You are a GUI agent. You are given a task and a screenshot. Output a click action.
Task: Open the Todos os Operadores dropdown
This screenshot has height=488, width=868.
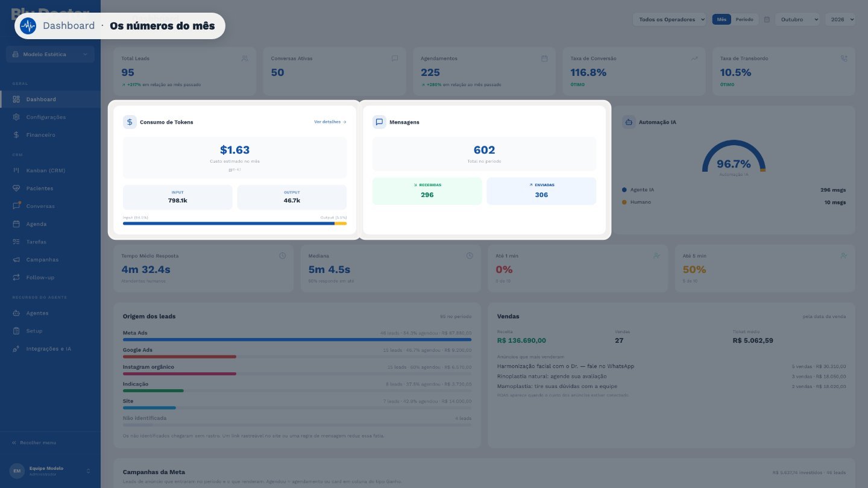pyautogui.click(x=670, y=19)
